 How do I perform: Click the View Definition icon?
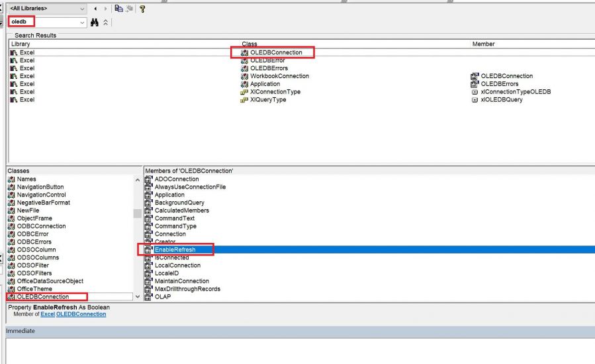click(130, 9)
